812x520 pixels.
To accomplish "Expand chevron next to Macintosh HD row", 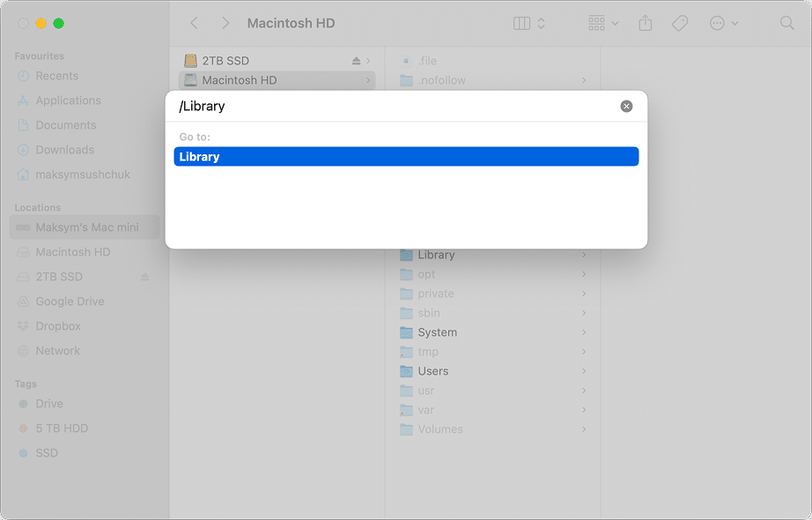I will (x=368, y=80).
